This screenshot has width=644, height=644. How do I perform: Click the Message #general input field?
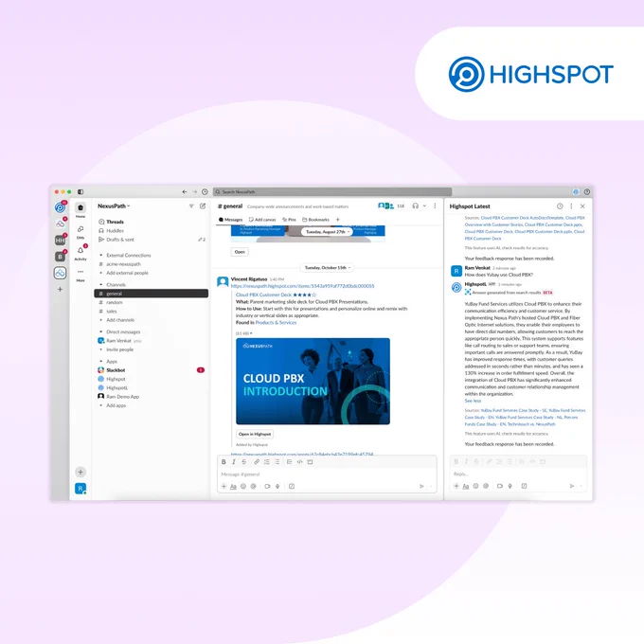(327, 474)
